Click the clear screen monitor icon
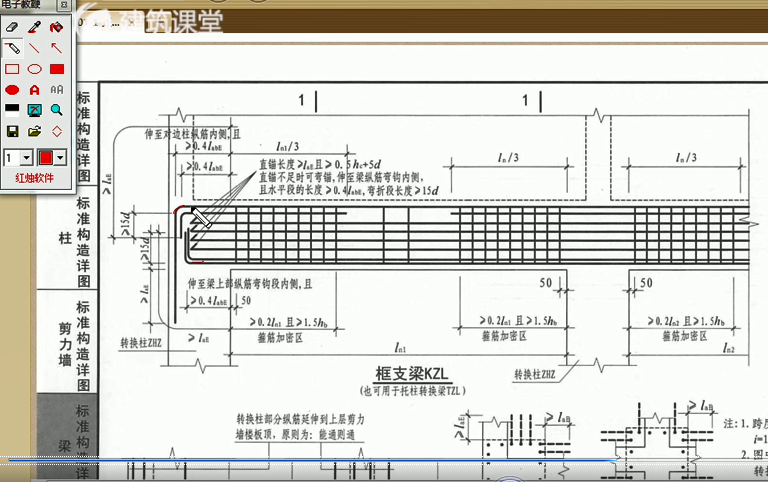Screen dimensions: 768x482 (34, 110)
